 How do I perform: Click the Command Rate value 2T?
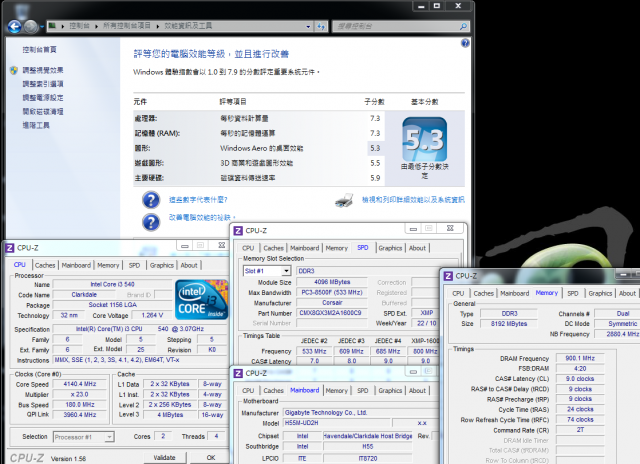(580, 430)
